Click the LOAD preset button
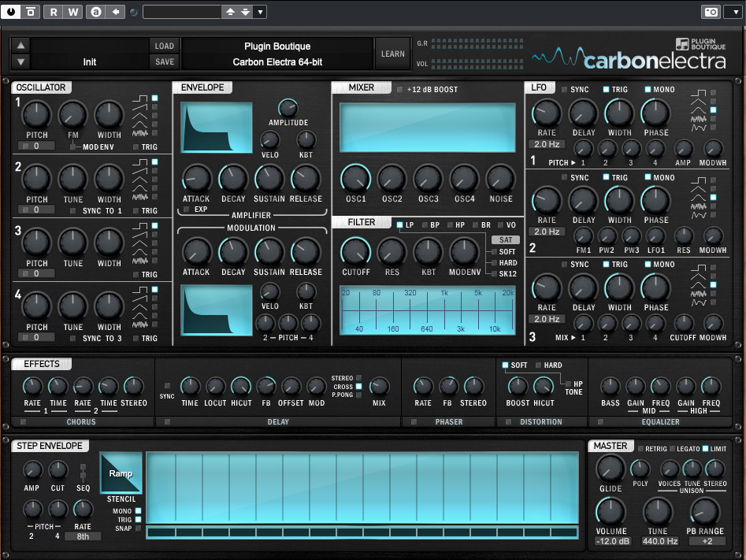Image resolution: width=746 pixels, height=560 pixels. click(x=165, y=46)
